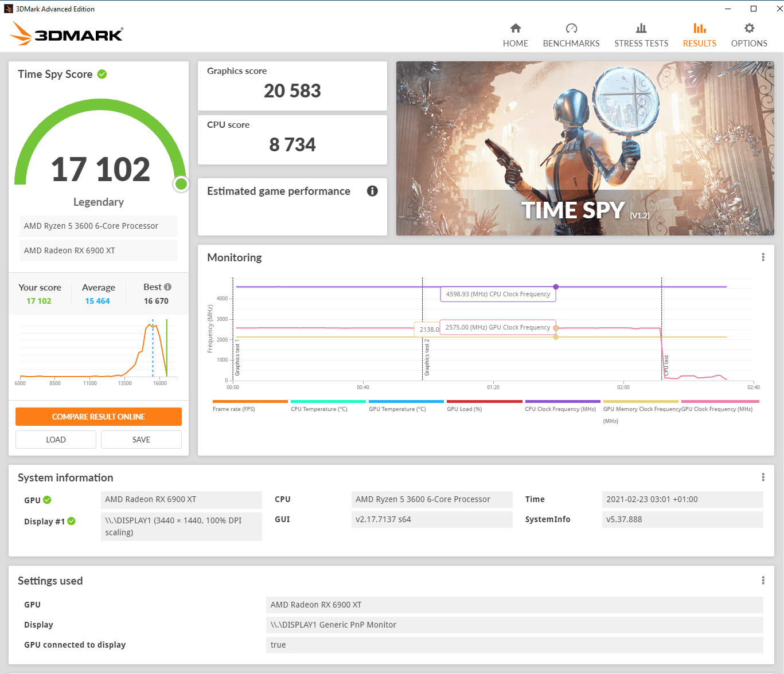
Task: Click the DISPLAY1 3440 × 1440 value
Action: click(x=181, y=526)
